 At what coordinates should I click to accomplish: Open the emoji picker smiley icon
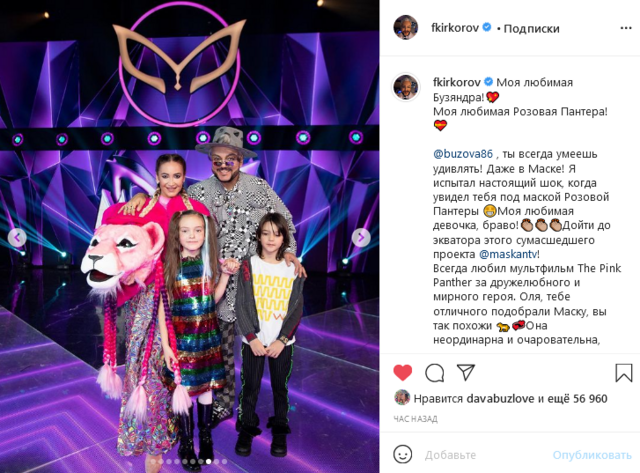(x=402, y=454)
